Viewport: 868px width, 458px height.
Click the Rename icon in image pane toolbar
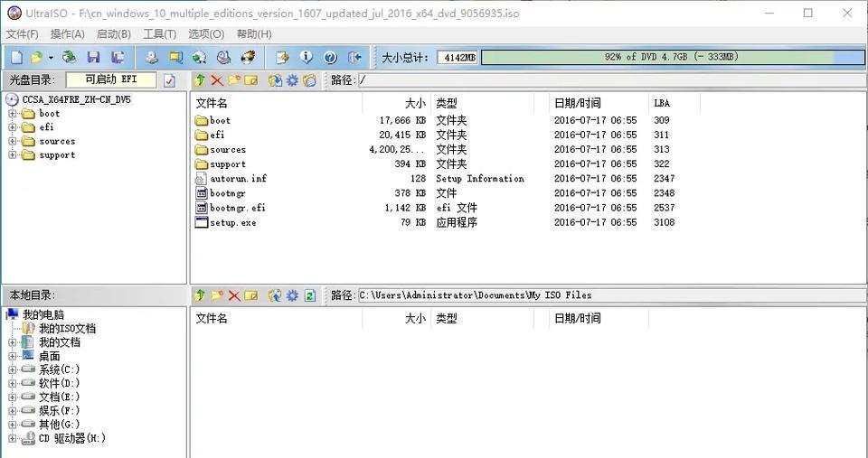tap(251, 80)
